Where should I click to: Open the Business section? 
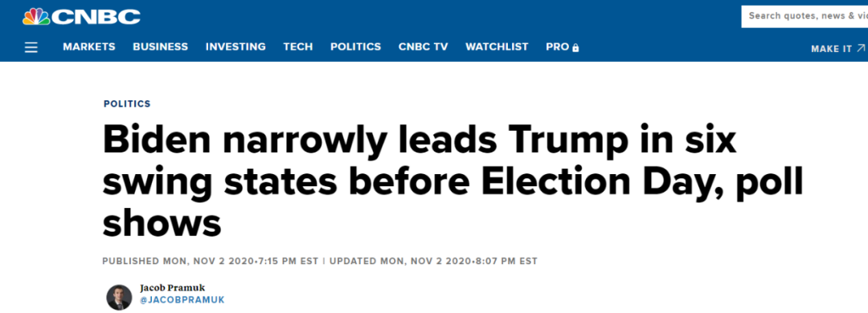click(161, 47)
